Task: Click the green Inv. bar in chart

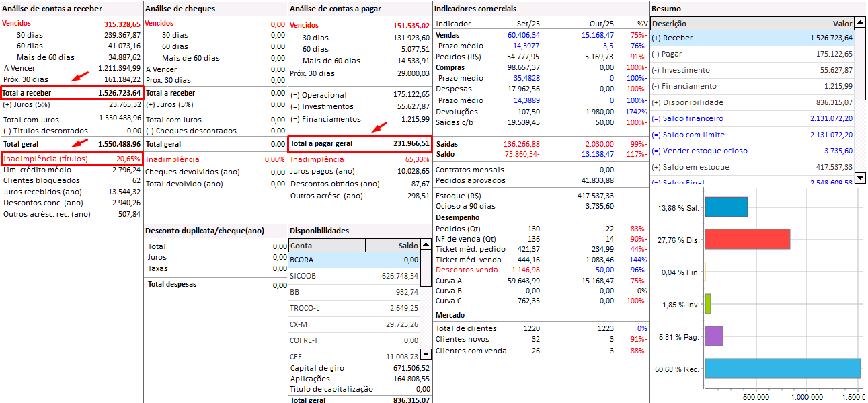Action: [708, 304]
